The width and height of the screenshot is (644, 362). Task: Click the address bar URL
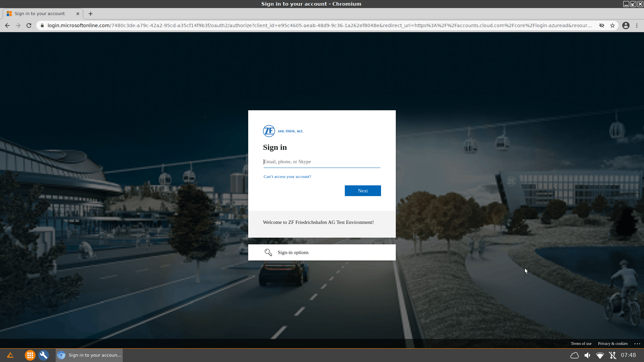point(319,25)
